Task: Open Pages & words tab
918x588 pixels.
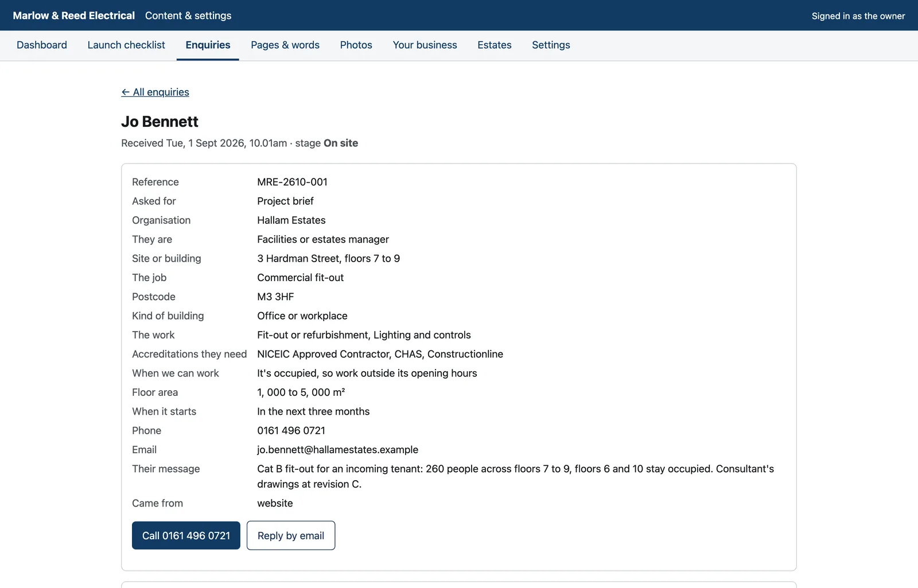Action: pos(285,45)
